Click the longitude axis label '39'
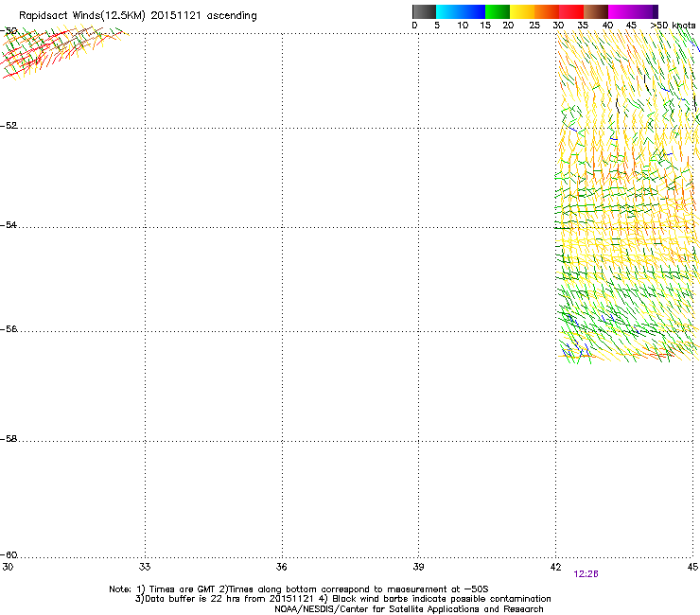This screenshot has height=615, width=700. 418,567
